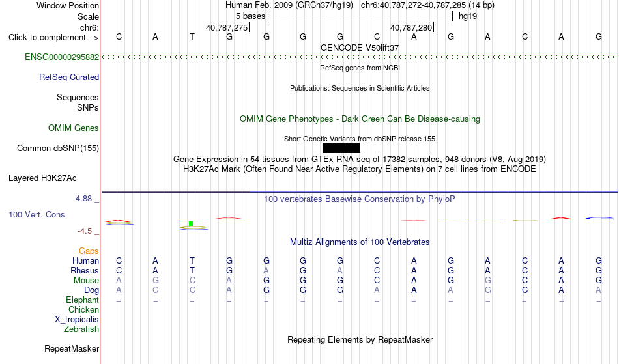The height and width of the screenshot is (364, 619).
Task: Click the Gaps label in Multiz track
Action: click(x=89, y=251)
